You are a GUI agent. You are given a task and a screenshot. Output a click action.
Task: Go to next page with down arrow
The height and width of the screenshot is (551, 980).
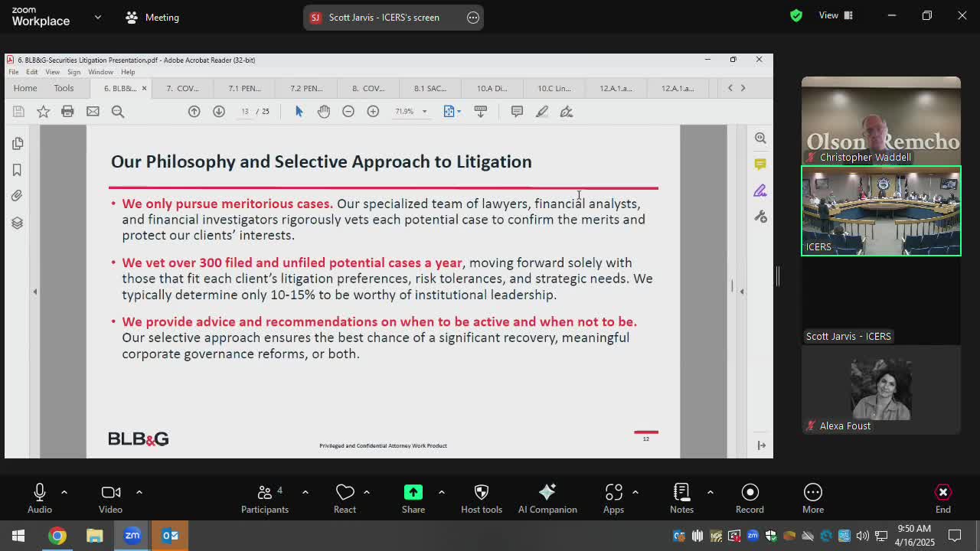(x=219, y=112)
